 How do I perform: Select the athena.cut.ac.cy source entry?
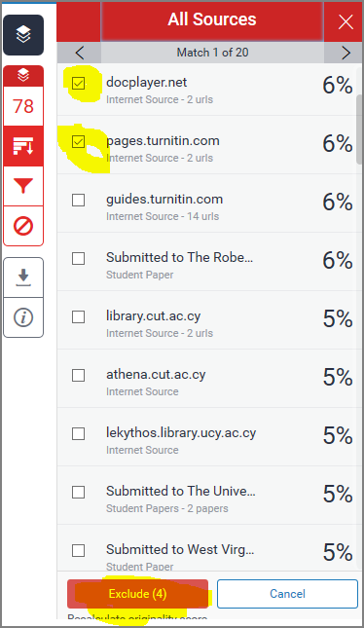pyautogui.click(x=209, y=379)
